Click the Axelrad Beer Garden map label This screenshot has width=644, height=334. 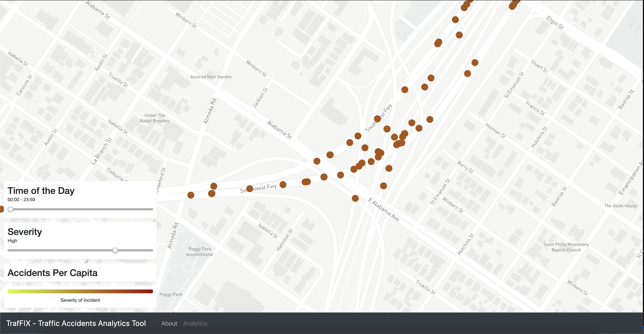[211, 77]
